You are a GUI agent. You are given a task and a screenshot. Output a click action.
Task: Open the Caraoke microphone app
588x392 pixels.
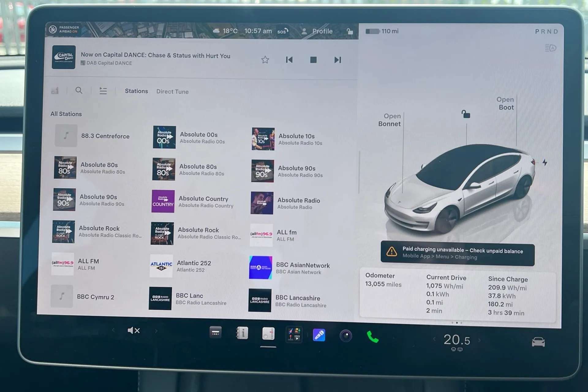319,335
